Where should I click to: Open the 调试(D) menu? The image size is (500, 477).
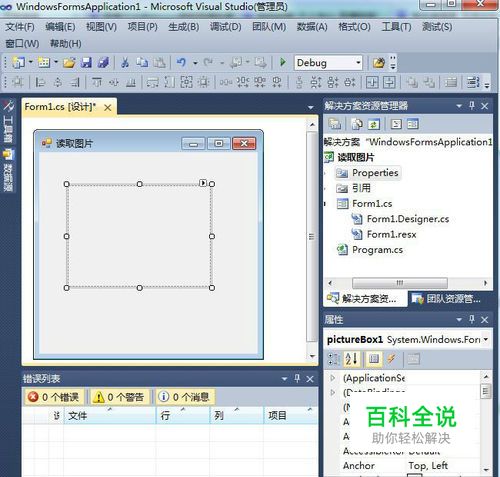tap(226, 27)
